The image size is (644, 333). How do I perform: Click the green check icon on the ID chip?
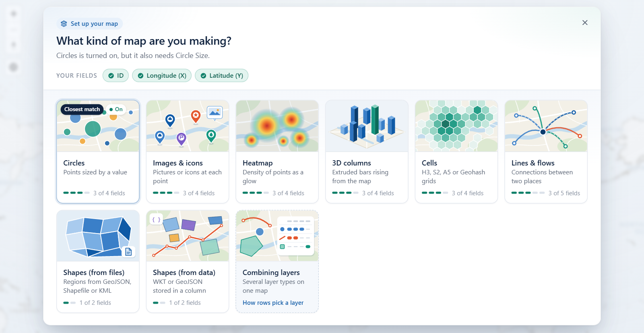click(x=111, y=76)
